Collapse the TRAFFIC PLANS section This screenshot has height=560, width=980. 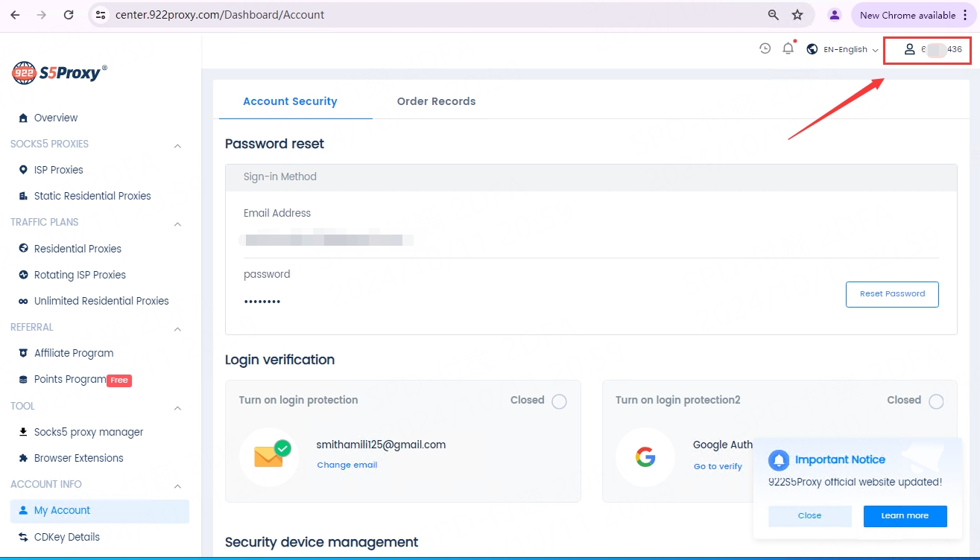point(177,223)
